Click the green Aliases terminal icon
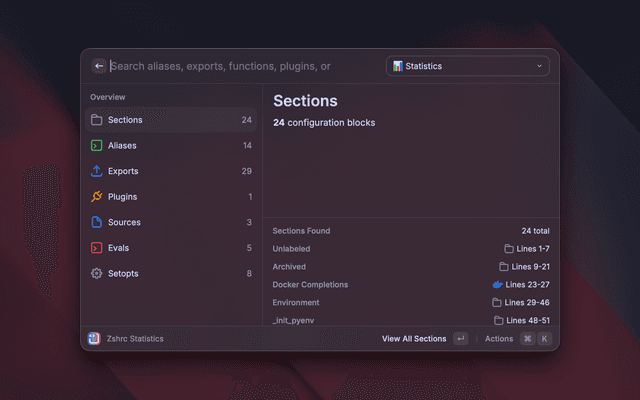Image resolution: width=640 pixels, height=400 pixels. tap(97, 146)
